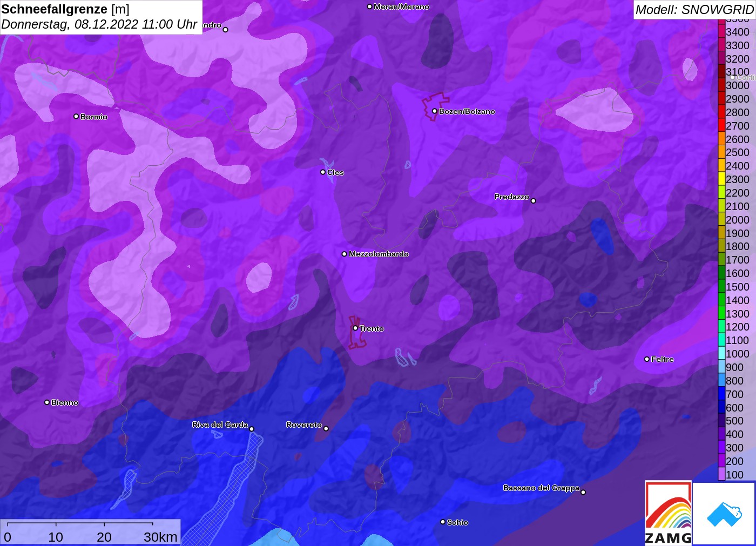The image size is (756, 546).
Task: Select the 500 legend value
Action: click(734, 421)
